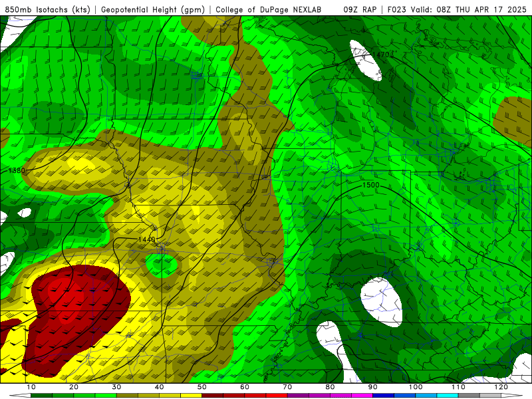Click the 1380 height contour label
This screenshot has width=532, height=399.
point(17,170)
